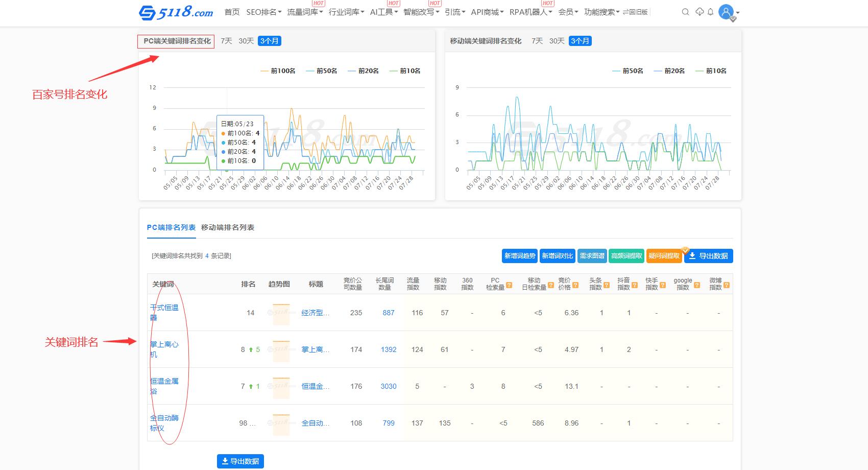Expand the 会员 menu
Screen dimensions: 868x470
pyautogui.click(x=568, y=12)
